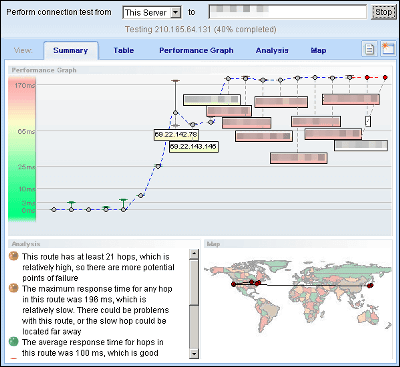Switch to the Map tab

318,51
